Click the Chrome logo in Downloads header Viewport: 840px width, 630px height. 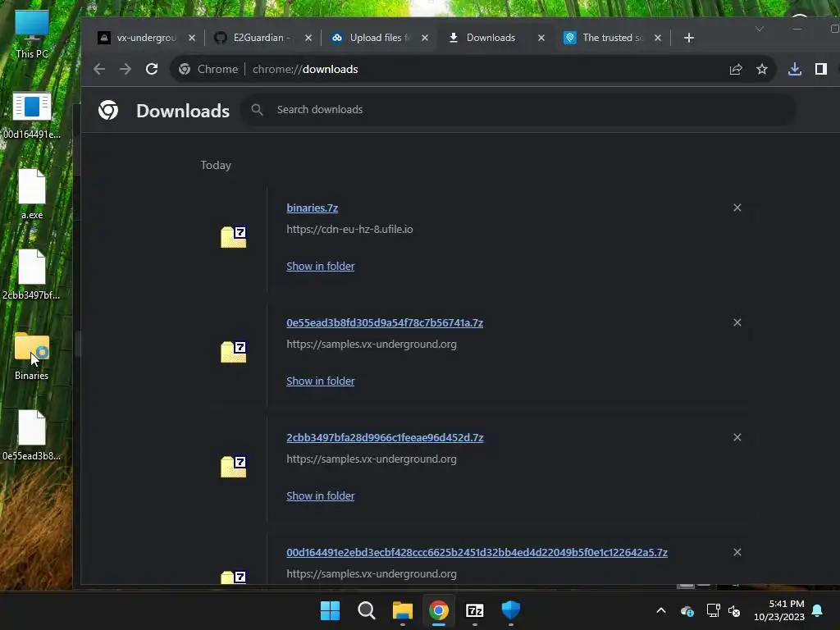click(x=108, y=111)
